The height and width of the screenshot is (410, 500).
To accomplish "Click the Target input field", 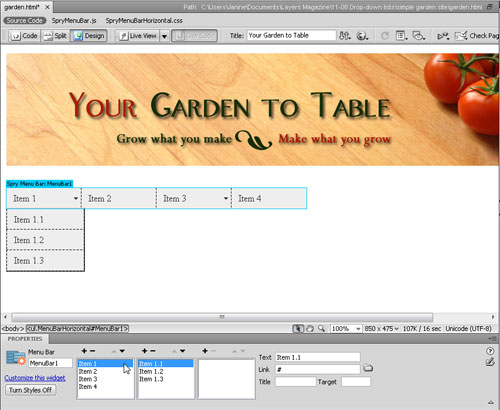I will click(x=356, y=382).
